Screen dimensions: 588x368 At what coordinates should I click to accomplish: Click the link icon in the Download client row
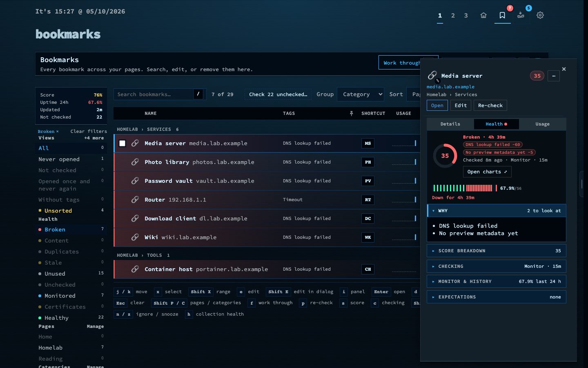[135, 218]
